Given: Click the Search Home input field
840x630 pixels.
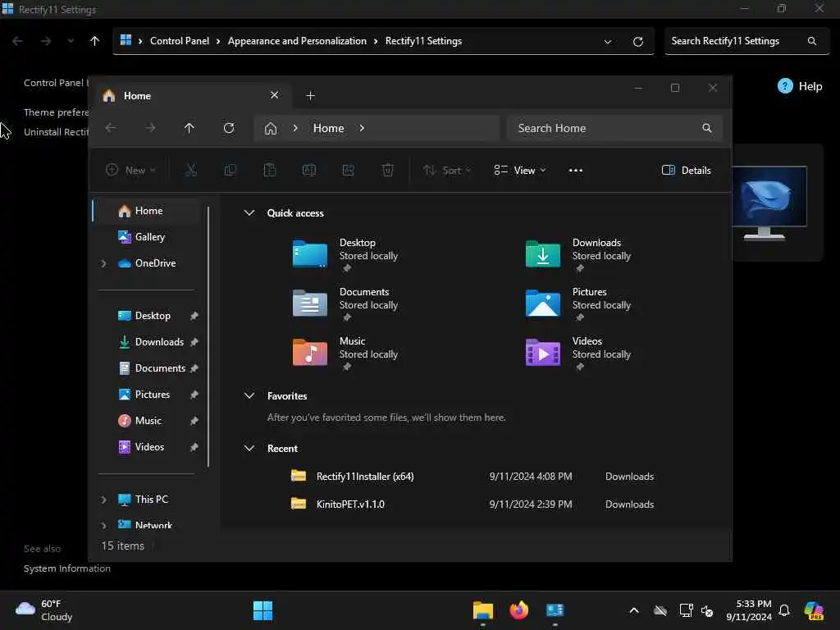Looking at the screenshot, I should pos(615,128).
